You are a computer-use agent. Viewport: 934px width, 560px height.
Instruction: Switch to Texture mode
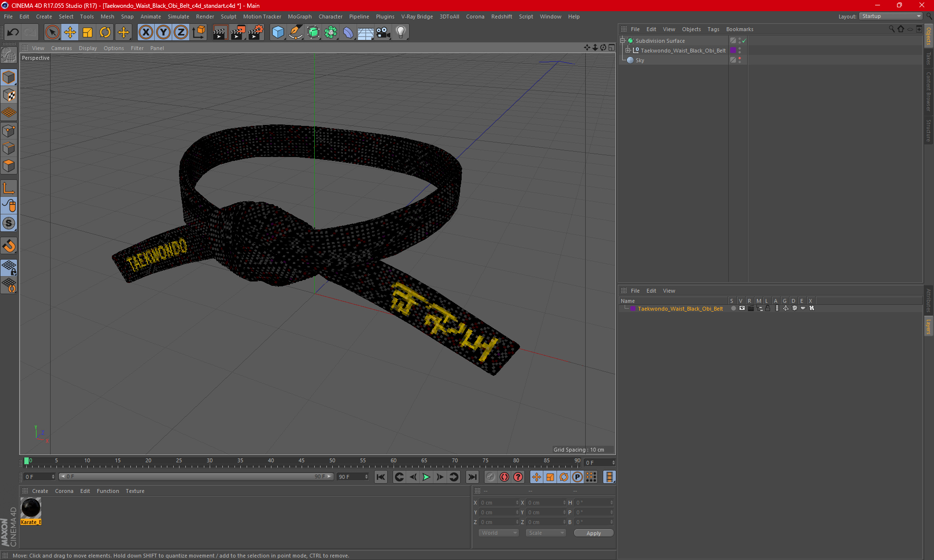pos(9,95)
